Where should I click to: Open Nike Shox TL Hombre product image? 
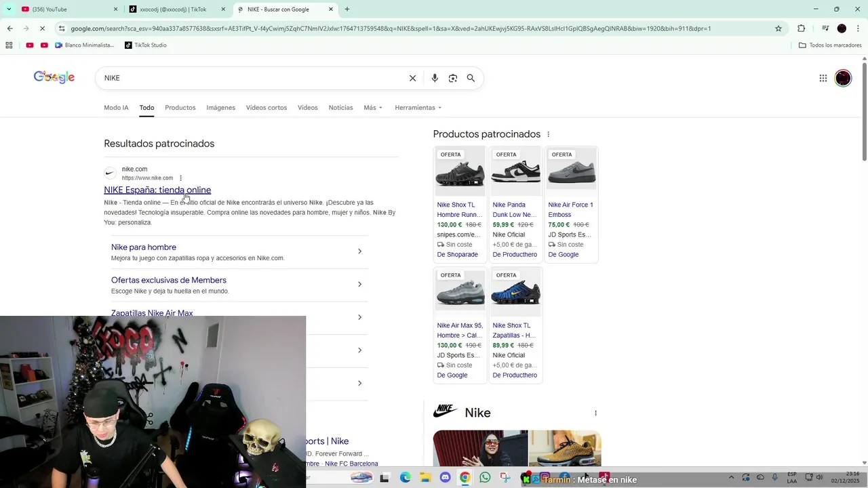point(460,172)
